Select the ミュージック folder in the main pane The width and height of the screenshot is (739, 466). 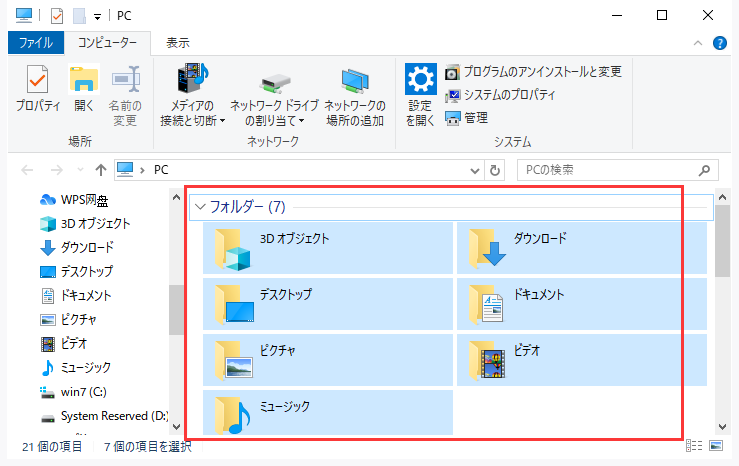pos(235,413)
